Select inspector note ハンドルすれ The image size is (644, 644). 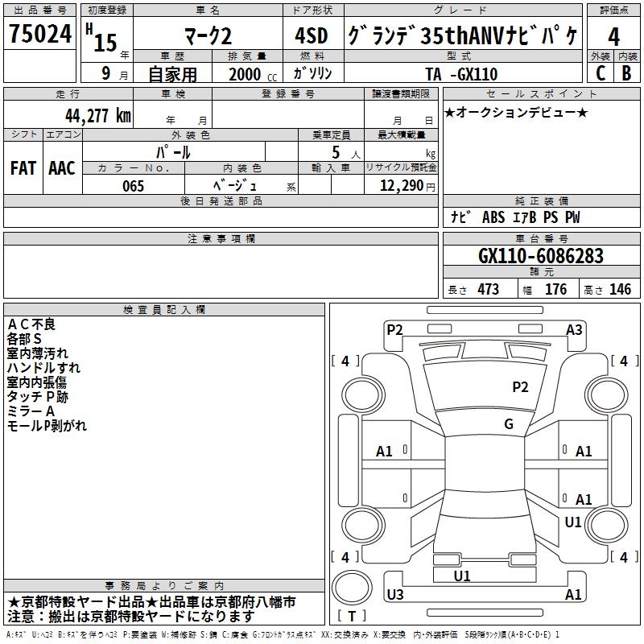[44, 368]
